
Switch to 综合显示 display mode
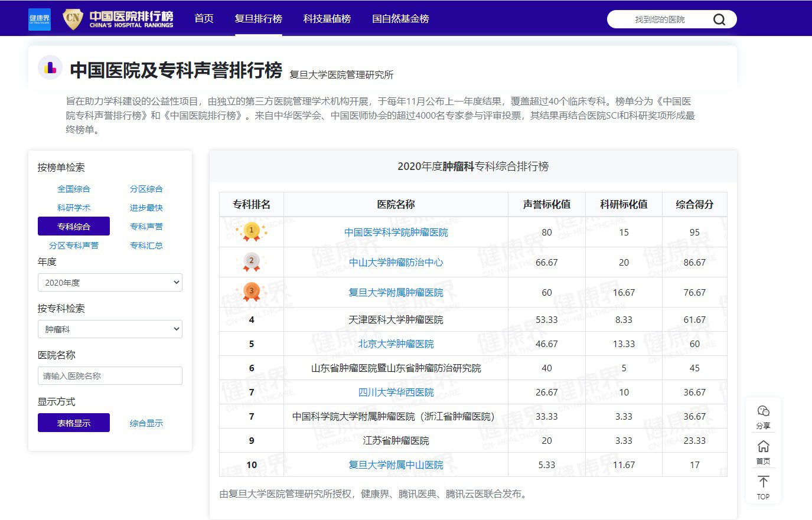pyautogui.click(x=146, y=423)
